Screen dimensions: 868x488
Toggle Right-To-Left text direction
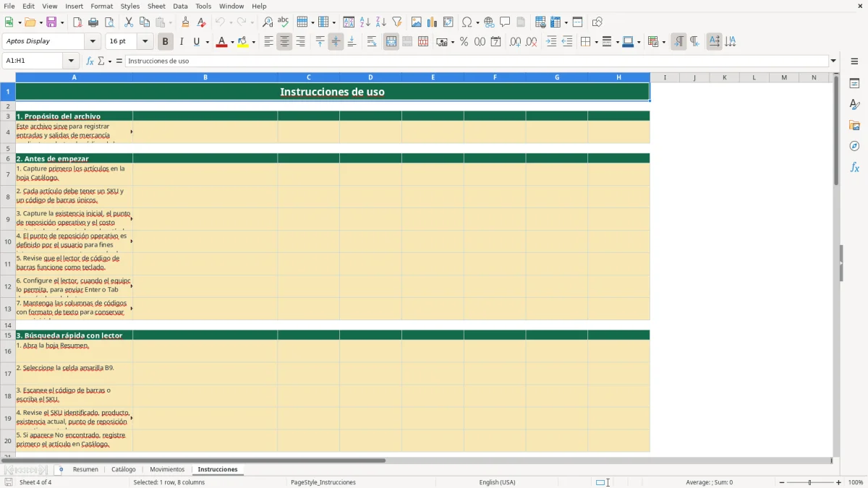[694, 42]
